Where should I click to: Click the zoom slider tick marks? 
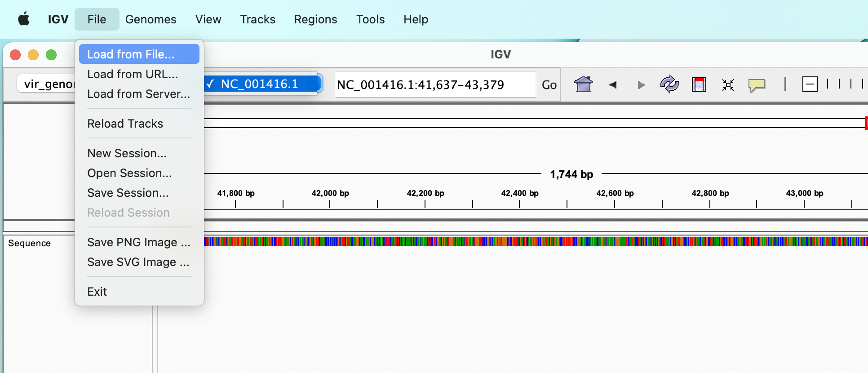[x=845, y=84]
